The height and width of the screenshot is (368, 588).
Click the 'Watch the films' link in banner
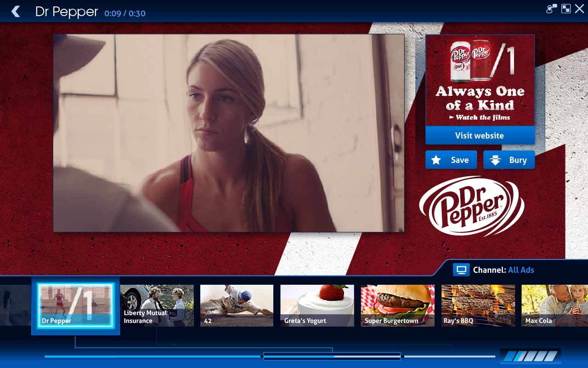pyautogui.click(x=480, y=117)
